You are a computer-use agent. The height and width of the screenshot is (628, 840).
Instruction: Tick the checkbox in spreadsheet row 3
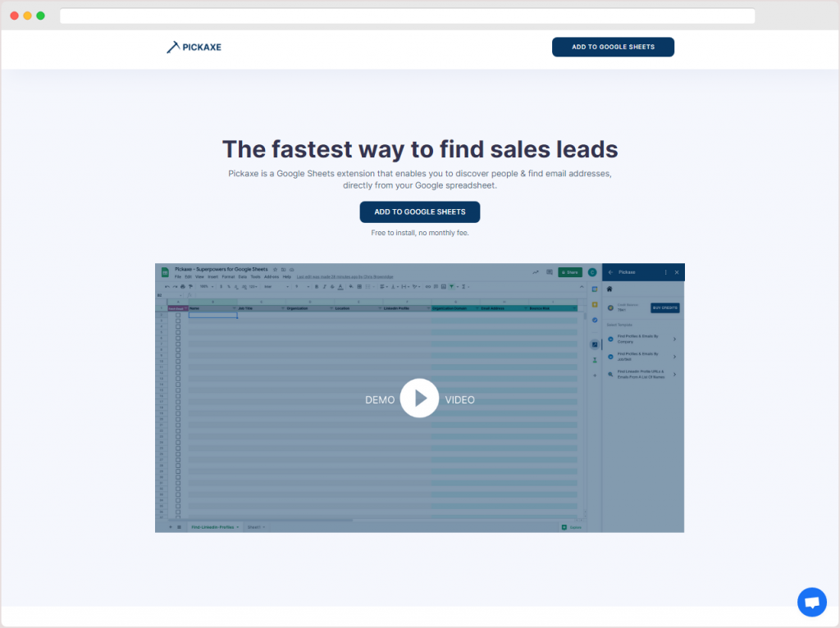(178, 321)
